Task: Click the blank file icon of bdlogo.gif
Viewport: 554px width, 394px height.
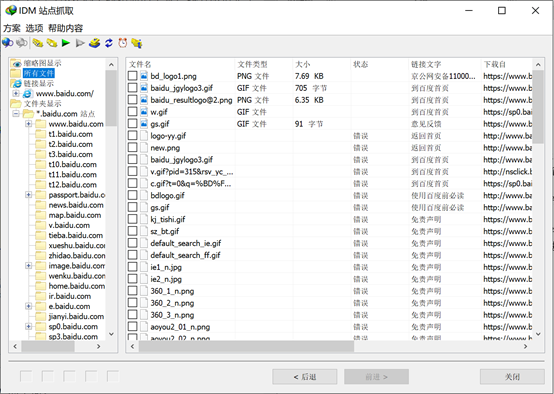Action: (x=144, y=195)
